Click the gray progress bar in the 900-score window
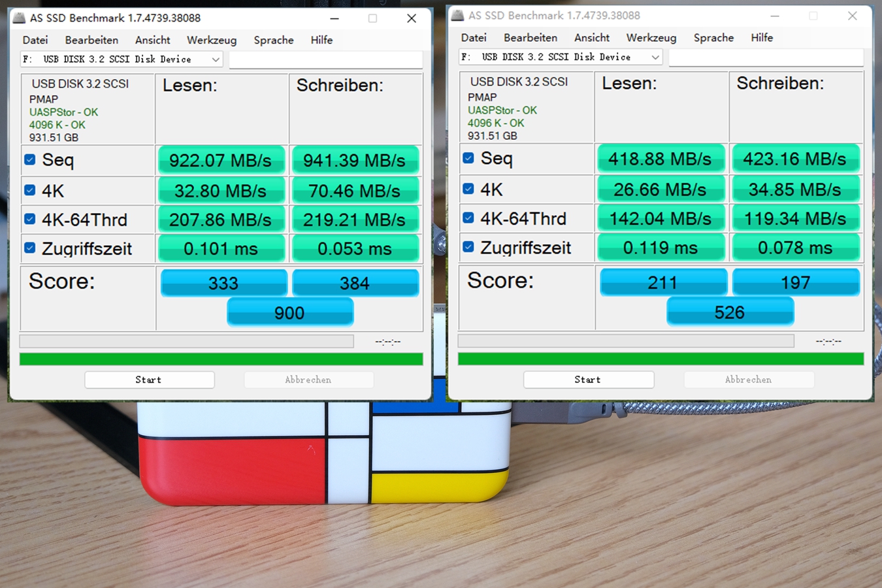This screenshot has height=588, width=882. pos(187,341)
